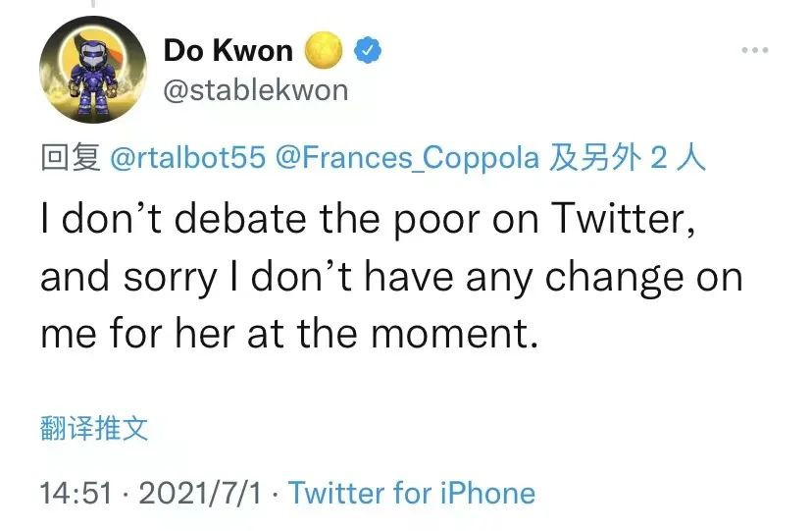The image size is (812, 531).
Task: Click the tweet line starting "me for her"
Action: click(x=289, y=334)
